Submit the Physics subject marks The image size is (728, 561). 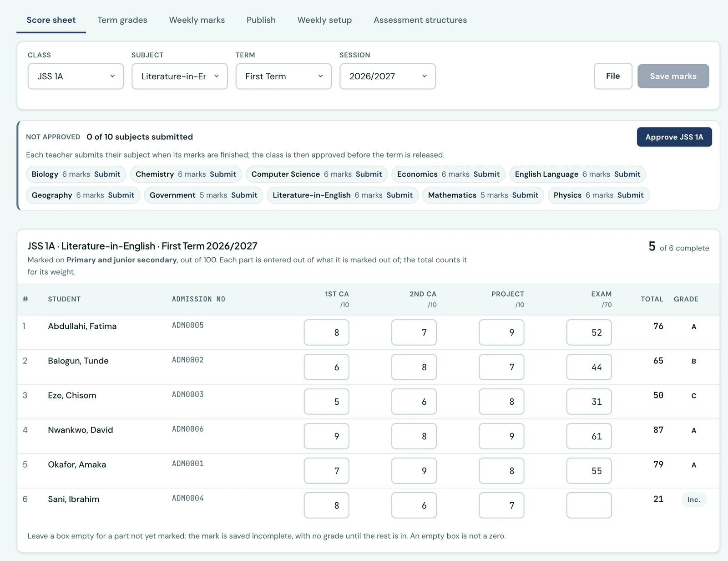[x=631, y=195]
